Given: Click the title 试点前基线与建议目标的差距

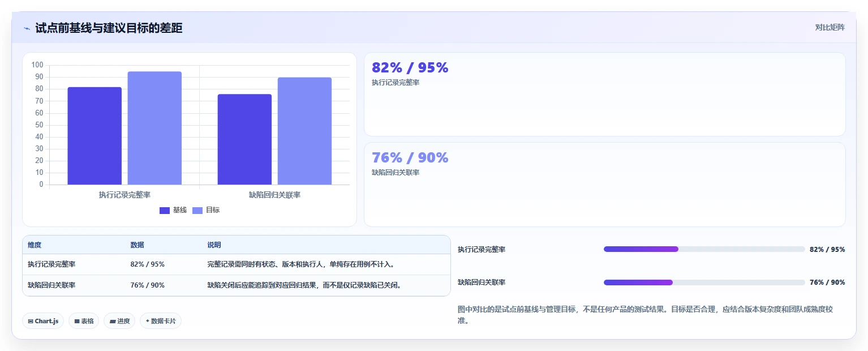Looking at the screenshot, I should click(x=109, y=28).
